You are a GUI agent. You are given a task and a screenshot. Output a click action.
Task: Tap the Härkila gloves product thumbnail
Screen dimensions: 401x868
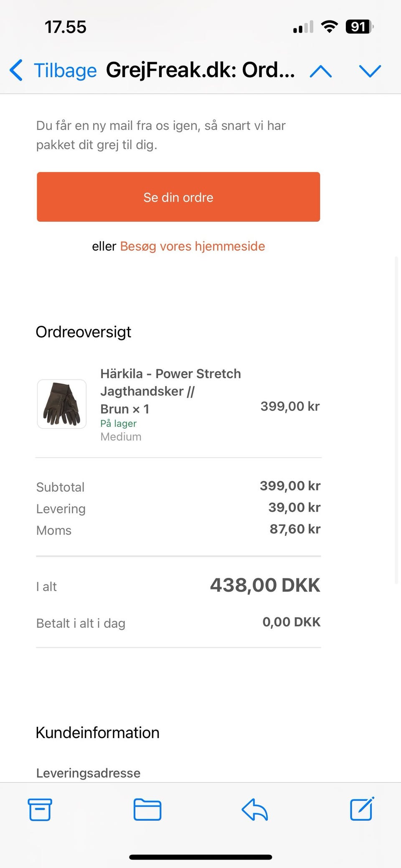62,404
